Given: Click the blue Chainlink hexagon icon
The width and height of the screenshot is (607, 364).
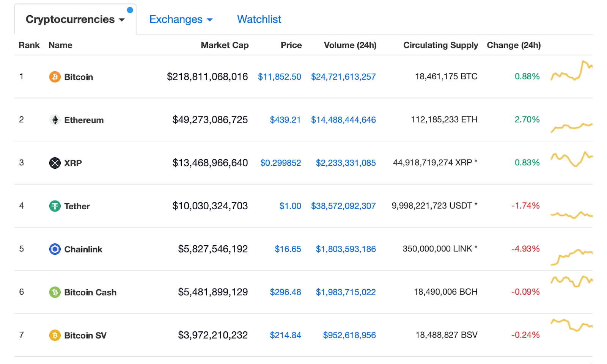Looking at the screenshot, I should (55, 249).
